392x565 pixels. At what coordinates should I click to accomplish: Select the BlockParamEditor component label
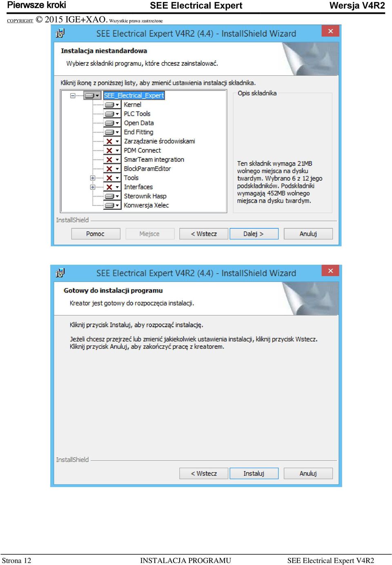click(x=147, y=169)
